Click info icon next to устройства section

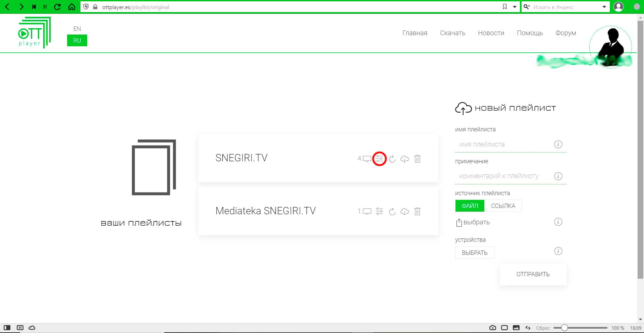click(x=558, y=251)
